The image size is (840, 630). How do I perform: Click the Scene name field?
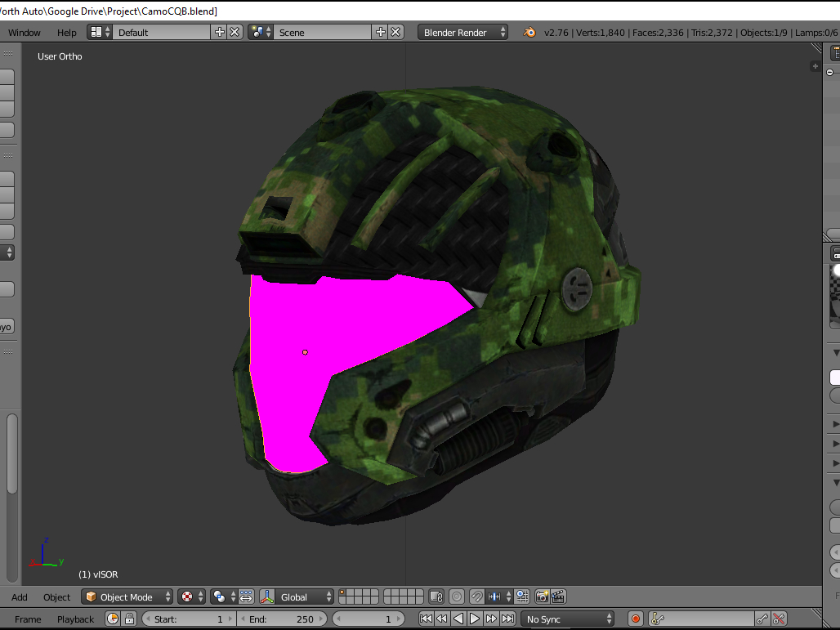[323, 32]
